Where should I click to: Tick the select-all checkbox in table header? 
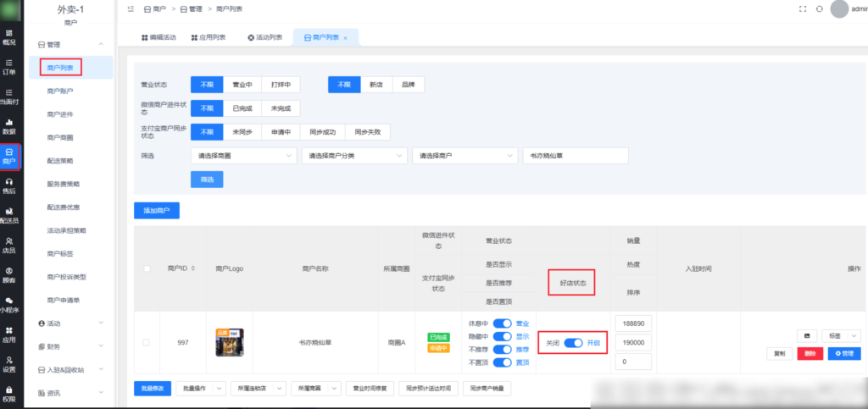(x=147, y=268)
